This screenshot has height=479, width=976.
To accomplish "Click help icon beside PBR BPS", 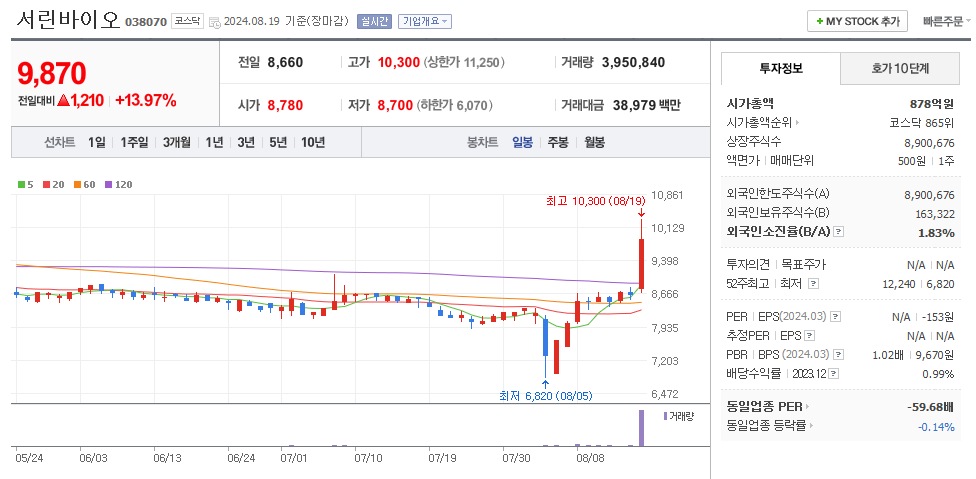I will point(838,355).
